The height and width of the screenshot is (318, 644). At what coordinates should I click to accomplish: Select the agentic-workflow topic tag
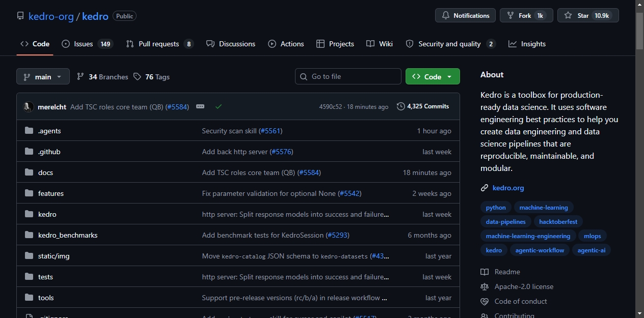[x=540, y=250]
